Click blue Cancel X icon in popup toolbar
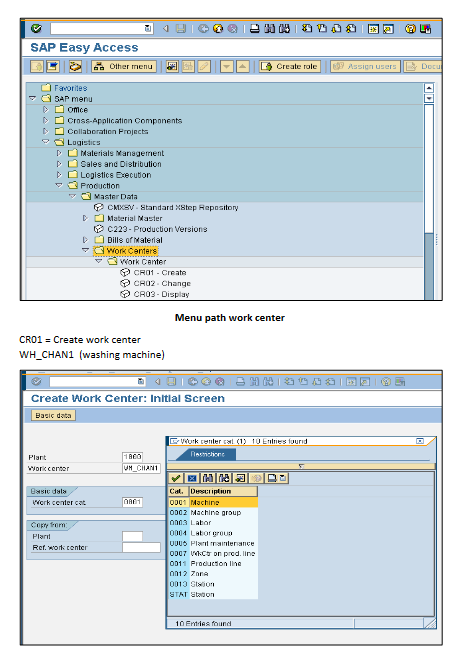The height and width of the screenshot is (660, 456). pyautogui.click(x=192, y=478)
